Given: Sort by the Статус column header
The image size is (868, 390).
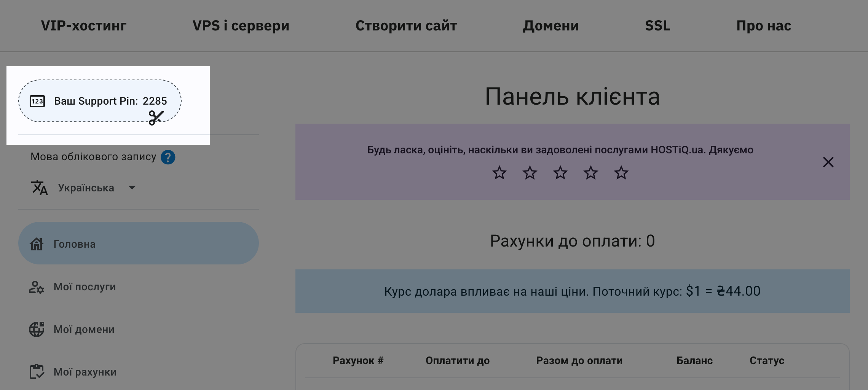Looking at the screenshot, I should (x=767, y=361).
